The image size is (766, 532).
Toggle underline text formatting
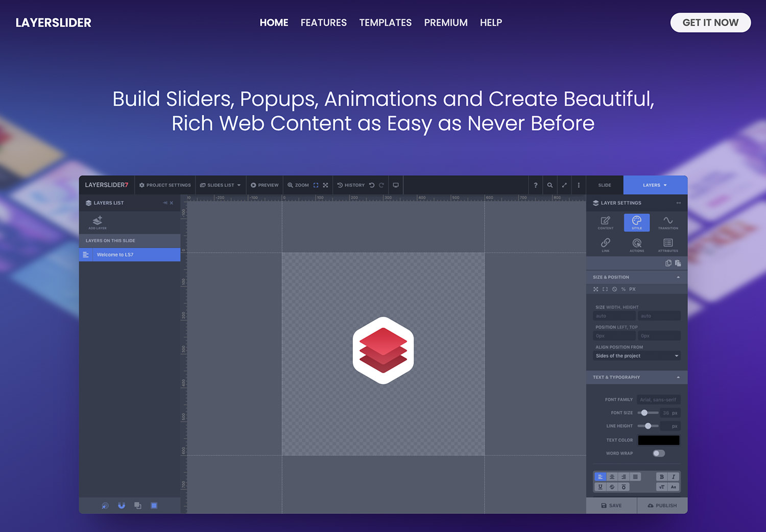click(600, 487)
